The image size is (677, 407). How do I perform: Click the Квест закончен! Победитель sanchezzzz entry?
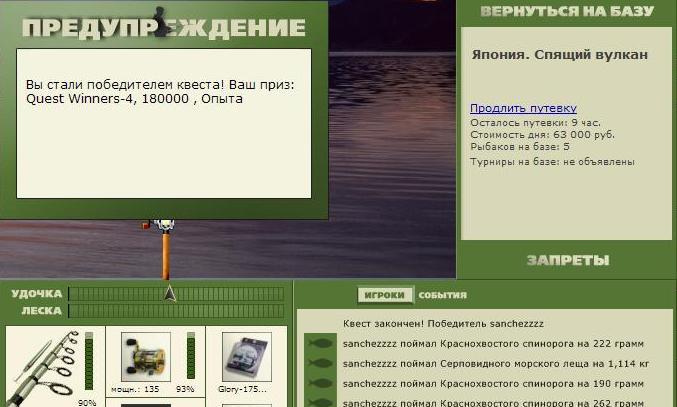pos(443,324)
